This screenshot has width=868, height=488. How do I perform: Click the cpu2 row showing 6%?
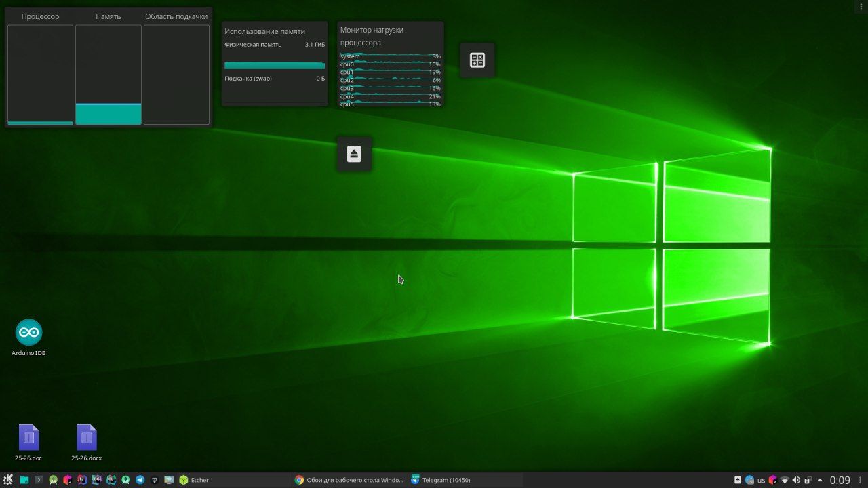click(391, 80)
